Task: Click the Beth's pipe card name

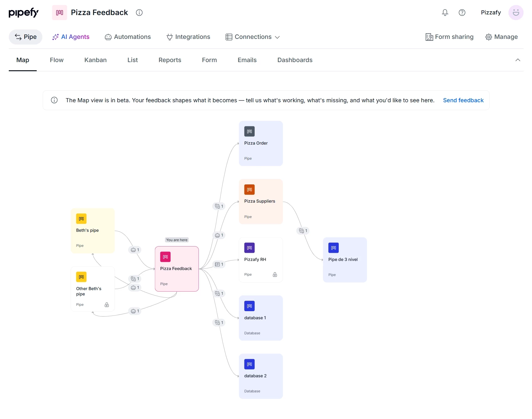Action: tap(88, 230)
